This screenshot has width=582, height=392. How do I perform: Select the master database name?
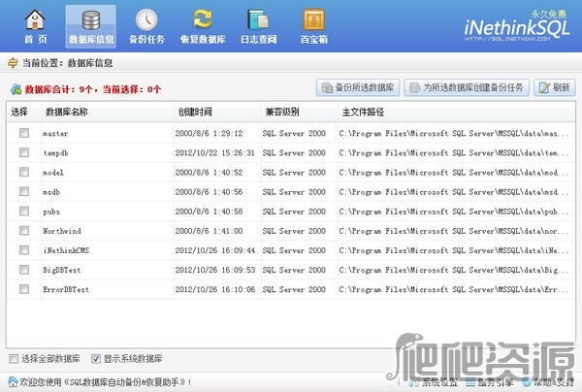pyautogui.click(x=55, y=134)
